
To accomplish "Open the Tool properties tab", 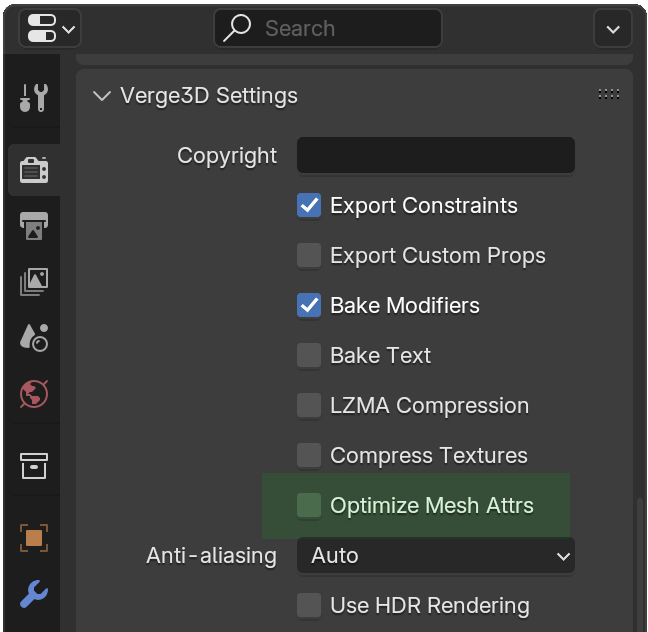I will [34, 98].
